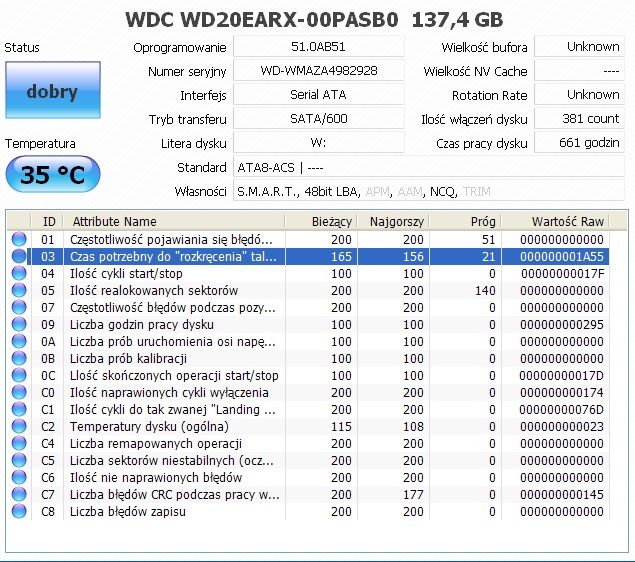Click the 35 °C temperature indicator
The height and width of the screenshot is (562, 635).
point(53,175)
